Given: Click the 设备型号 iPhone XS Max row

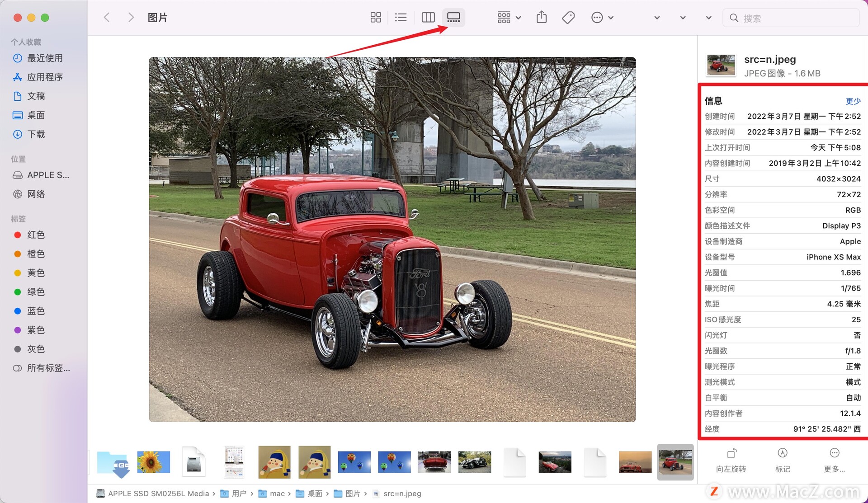Looking at the screenshot, I should coord(783,257).
